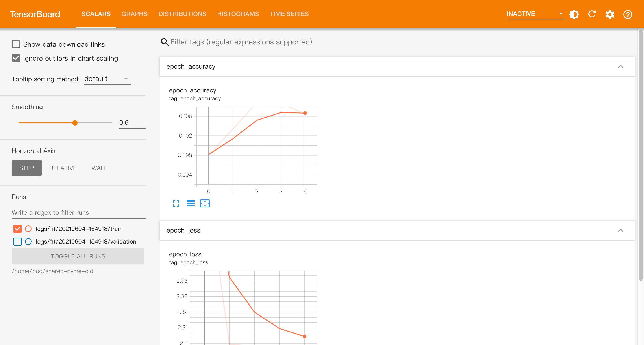The image size is (644, 345).
Task: Open the TIME SERIES tab
Action: tap(289, 14)
